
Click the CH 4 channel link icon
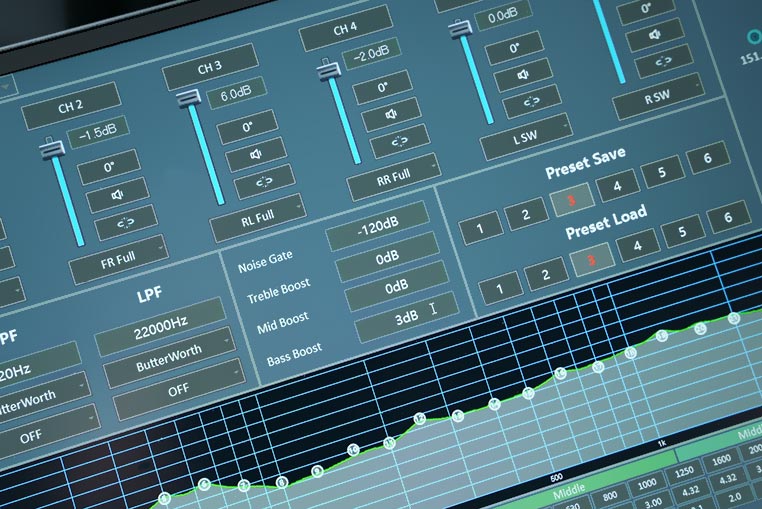click(x=399, y=141)
